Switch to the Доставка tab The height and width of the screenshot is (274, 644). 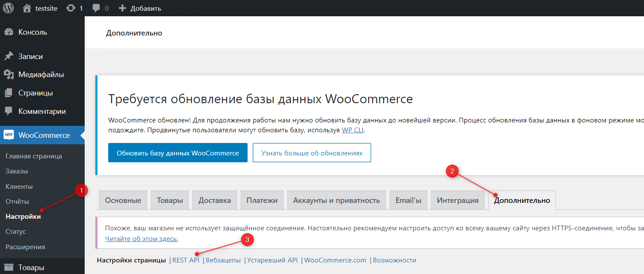pyautogui.click(x=214, y=200)
